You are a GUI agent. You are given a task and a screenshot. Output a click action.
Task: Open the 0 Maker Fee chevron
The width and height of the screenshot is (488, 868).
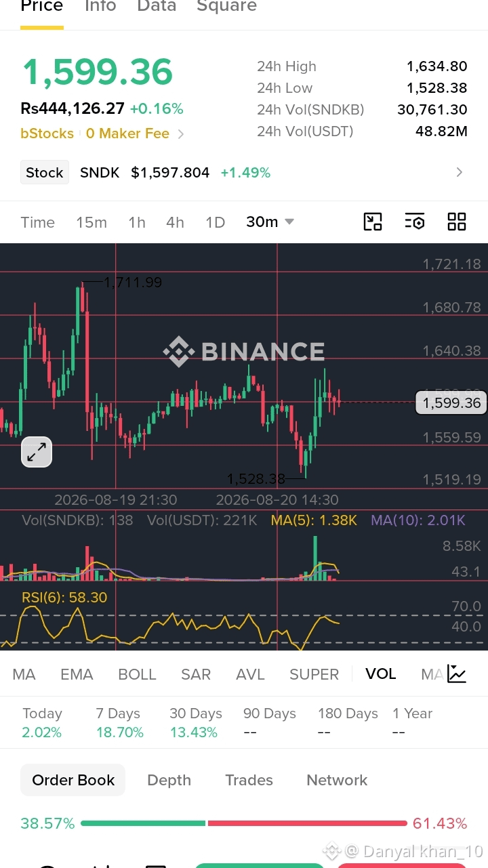pyautogui.click(x=180, y=134)
